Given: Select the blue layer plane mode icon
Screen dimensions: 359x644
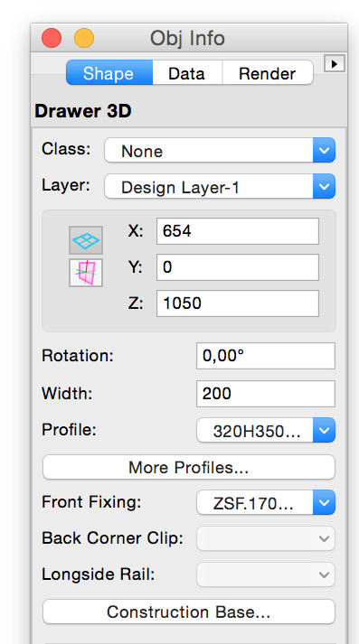Looking at the screenshot, I should [x=86, y=240].
